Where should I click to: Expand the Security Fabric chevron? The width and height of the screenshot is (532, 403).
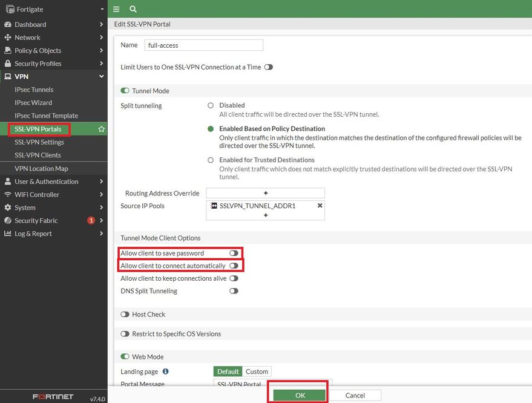coord(101,220)
